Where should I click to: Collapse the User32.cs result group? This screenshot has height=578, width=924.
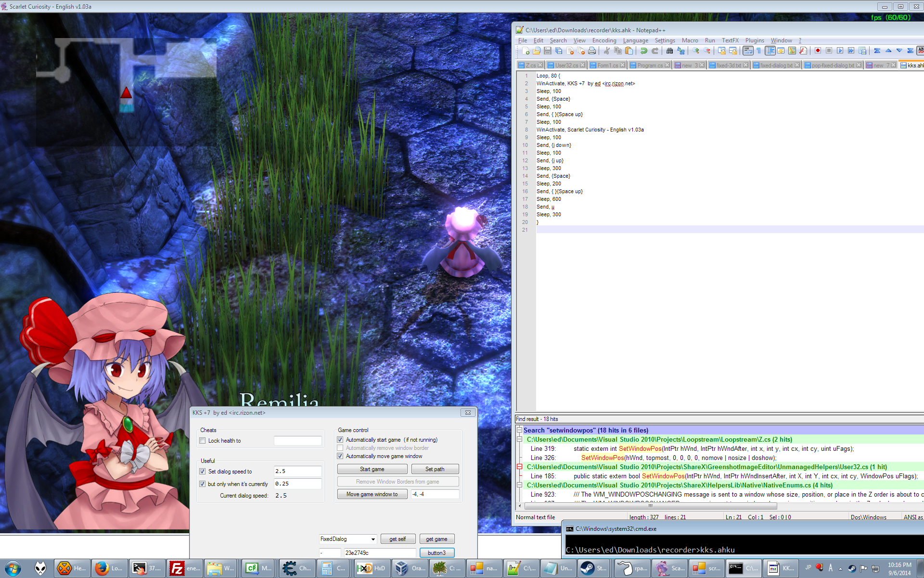[x=519, y=467]
